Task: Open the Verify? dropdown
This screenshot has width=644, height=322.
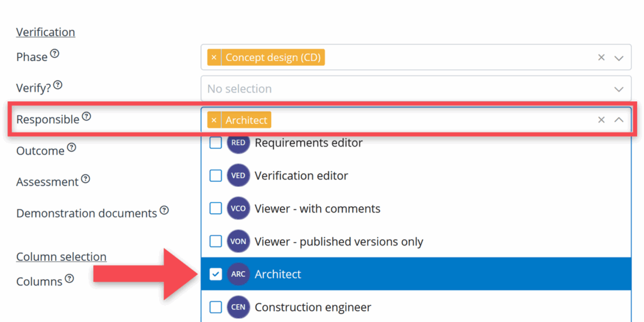Action: [x=619, y=89]
